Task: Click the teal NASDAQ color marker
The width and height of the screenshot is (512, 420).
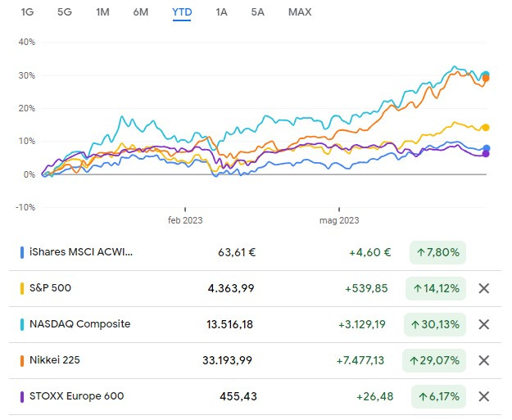Action: (22, 324)
